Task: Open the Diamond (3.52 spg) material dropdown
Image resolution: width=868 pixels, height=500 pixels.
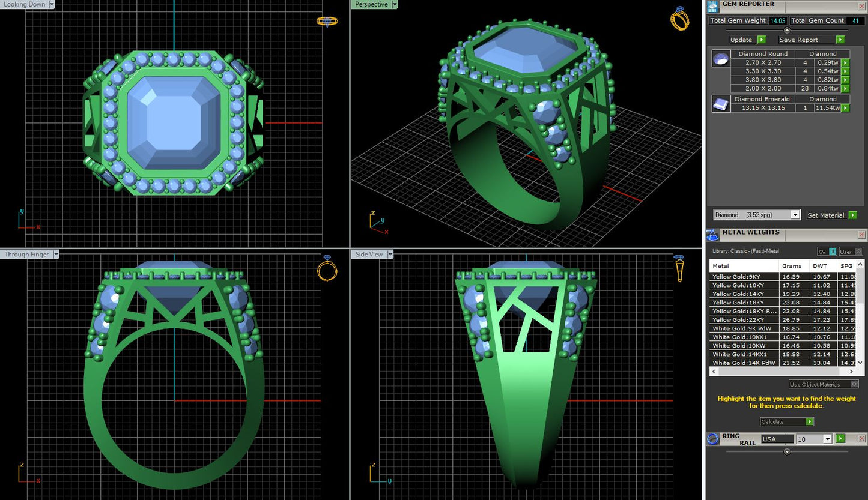Action: click(795, 215)
